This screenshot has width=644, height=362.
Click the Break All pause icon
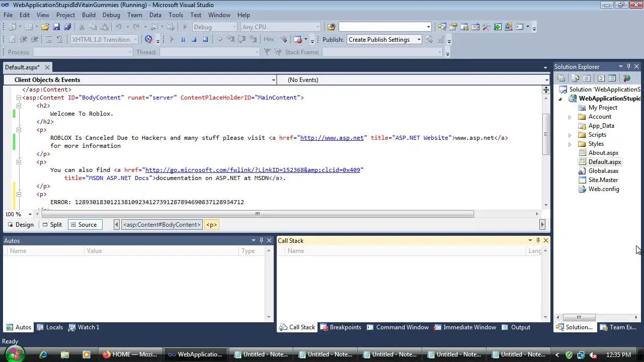pyautogui.click(x=183, y=39)
